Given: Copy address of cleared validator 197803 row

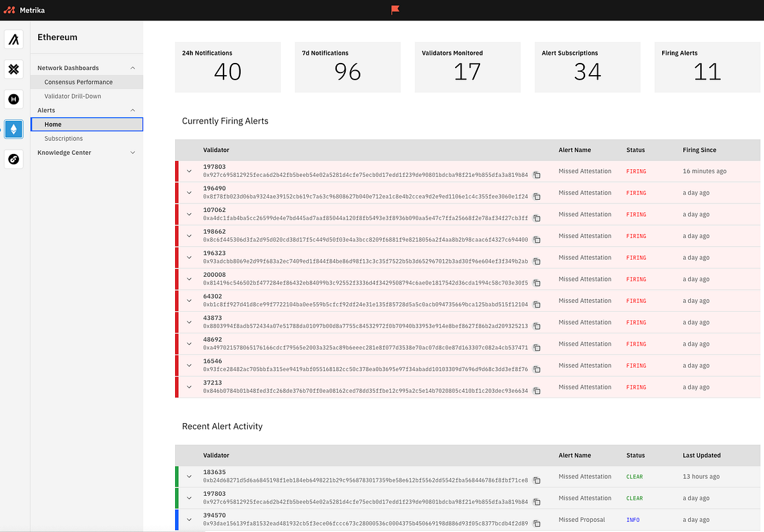Looking at the screenshot, I should click(x=537, y=502).
